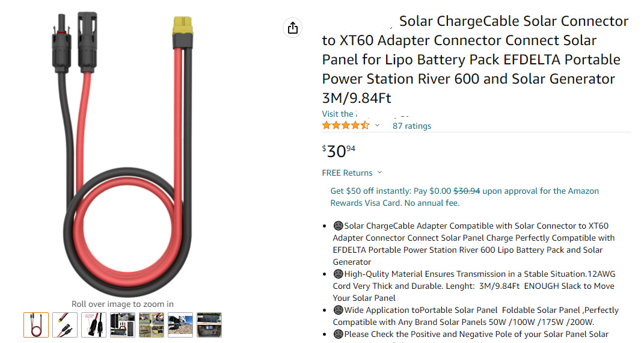Expand the star rating dropdown arrow
Viewport: 644px width, 343px height.
pos(378,126)
